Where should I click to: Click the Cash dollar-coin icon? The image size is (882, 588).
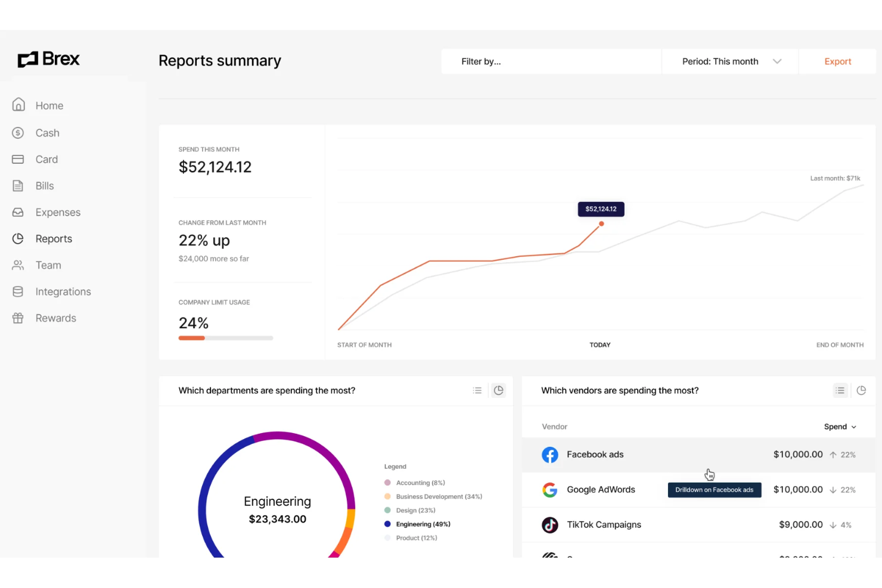(x=18, y=133)
